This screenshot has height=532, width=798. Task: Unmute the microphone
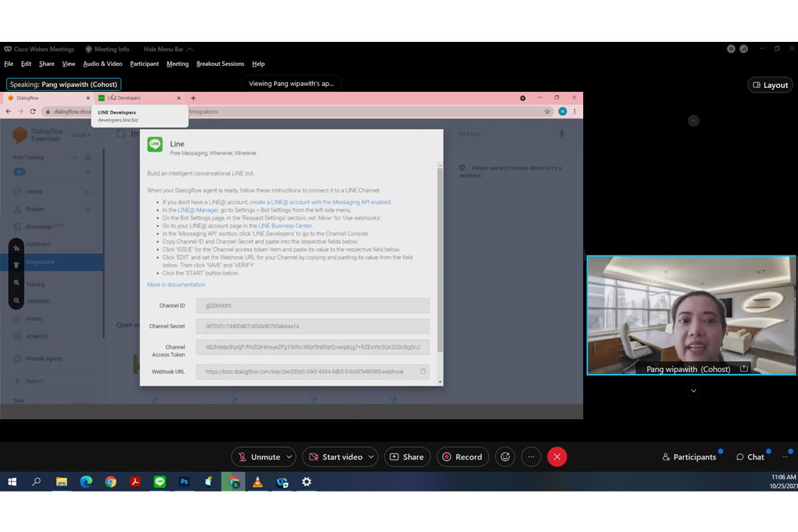(x=258, y=457)
